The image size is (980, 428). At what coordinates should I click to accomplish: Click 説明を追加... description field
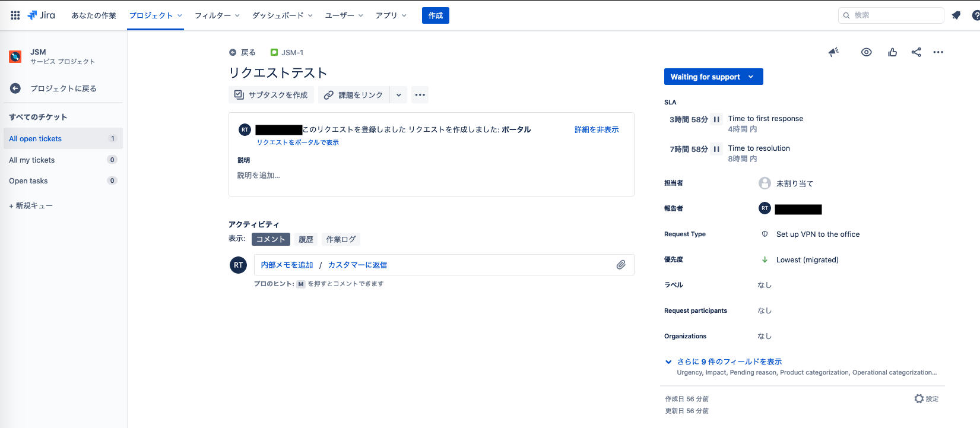click(259, 175)
